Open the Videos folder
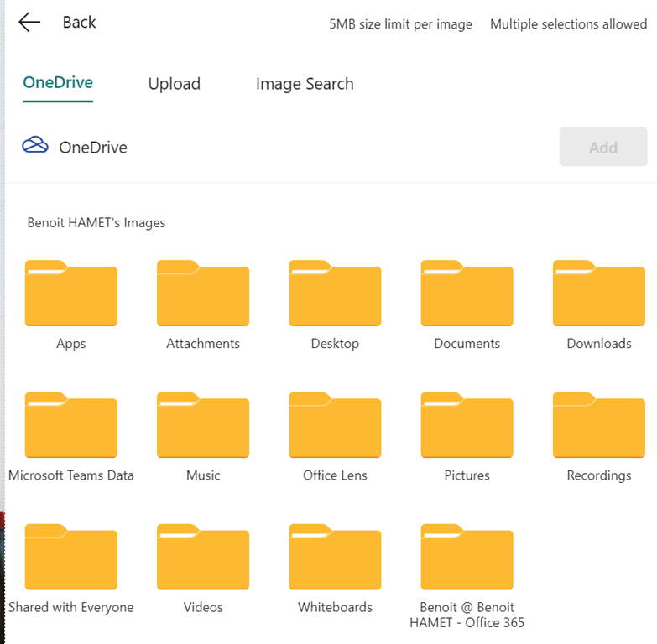Screen dimensions: 657x644 203,557
